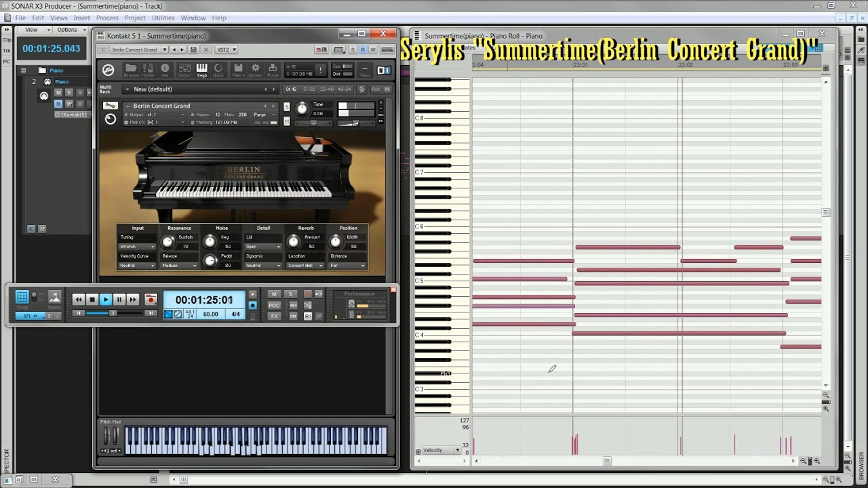The image size is (868, 488).
Task: Enable Read automation R in plugin header
Action: (x=363, y=49)
